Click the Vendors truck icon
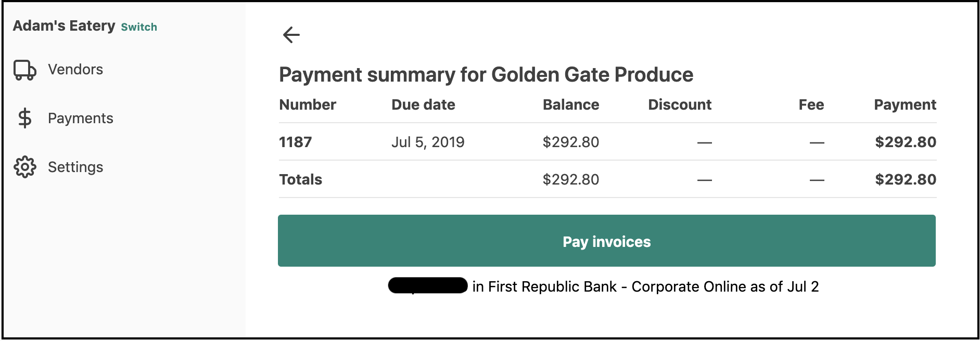 (24, 70)
